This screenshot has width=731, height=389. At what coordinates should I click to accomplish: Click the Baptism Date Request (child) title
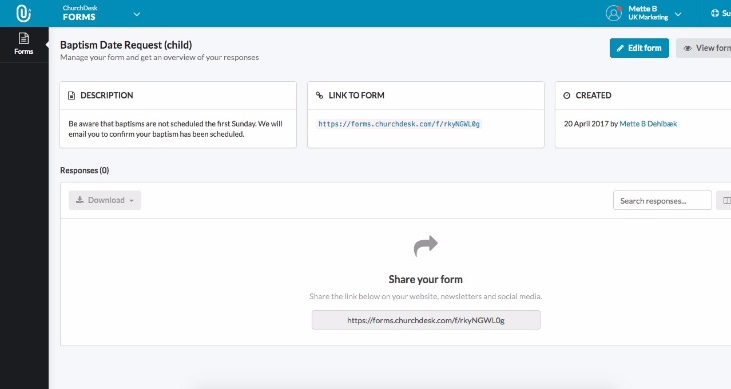(x=126, y=45)
